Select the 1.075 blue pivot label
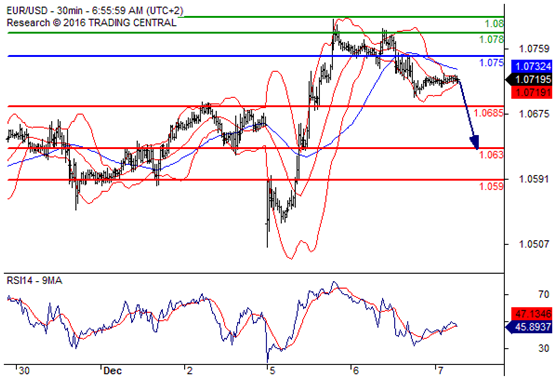This screenshot has height=379, width=557. [x=491, y=63]
